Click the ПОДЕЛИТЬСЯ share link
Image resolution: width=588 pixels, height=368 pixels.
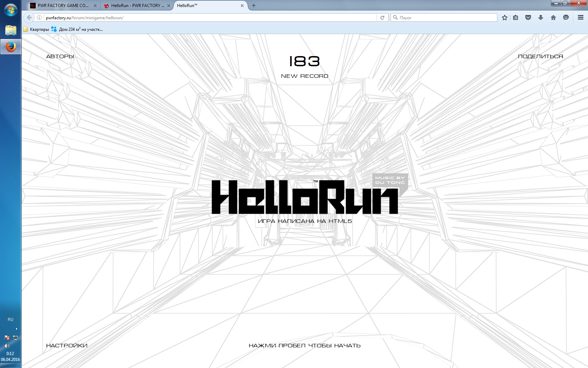[x=540, y=56]
